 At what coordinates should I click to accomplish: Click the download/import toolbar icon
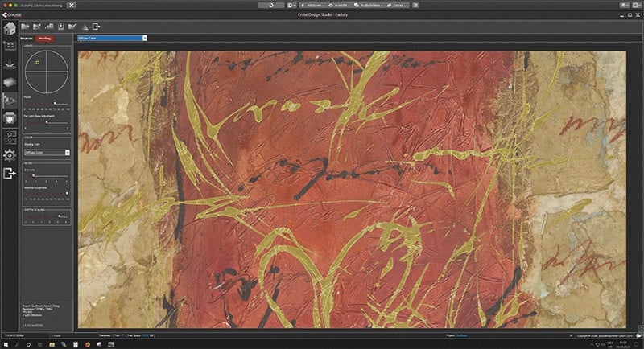point(61,27)
